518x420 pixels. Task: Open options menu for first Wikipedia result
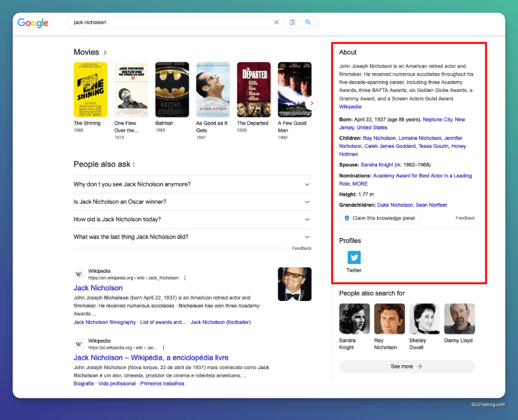pos(185,278)
